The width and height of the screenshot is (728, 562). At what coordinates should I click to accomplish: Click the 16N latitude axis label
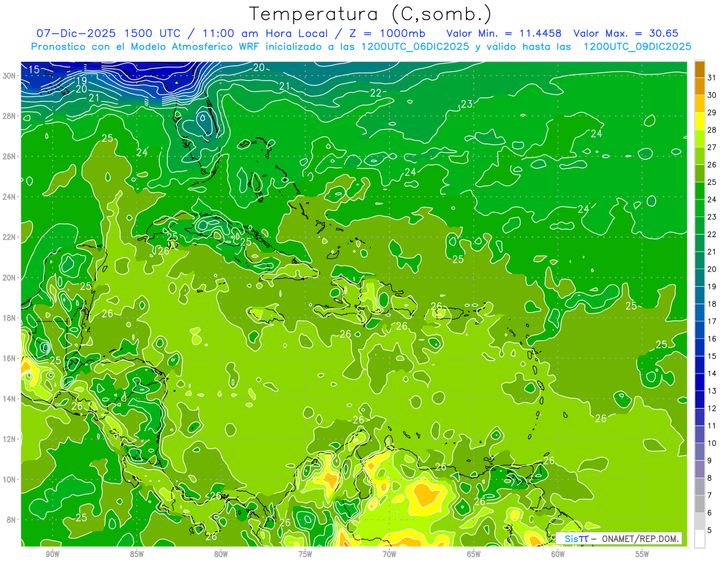pyautogui.click(x=9, y=358)
